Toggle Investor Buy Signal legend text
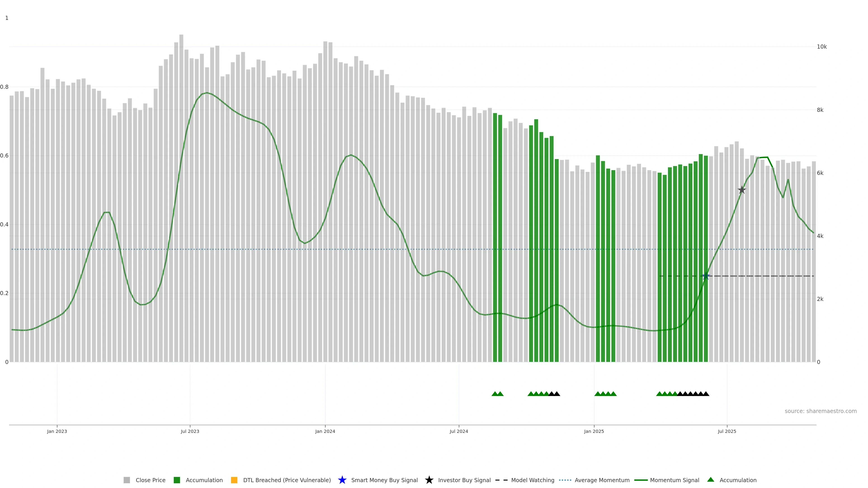868x488 pixels. coord(464,480)
